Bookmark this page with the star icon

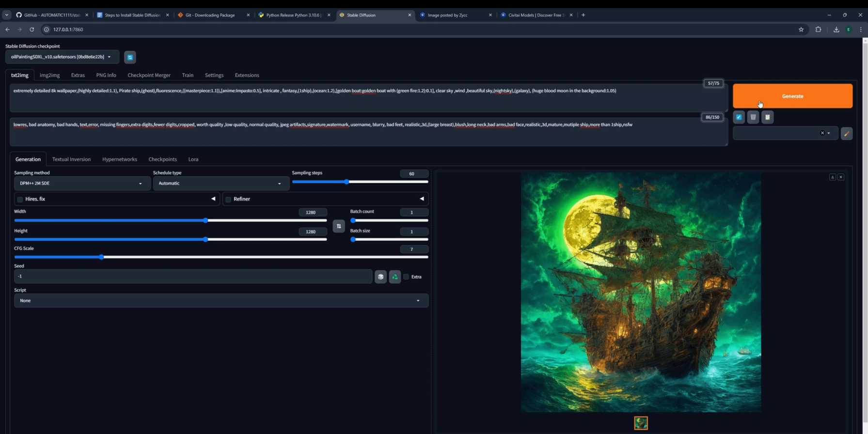point(801,30)
